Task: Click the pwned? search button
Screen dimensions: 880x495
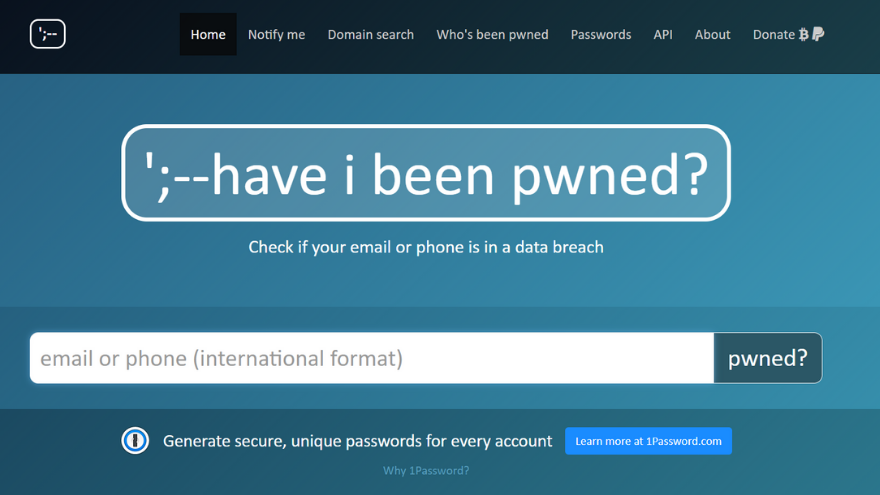Action: tap(768, 358)
